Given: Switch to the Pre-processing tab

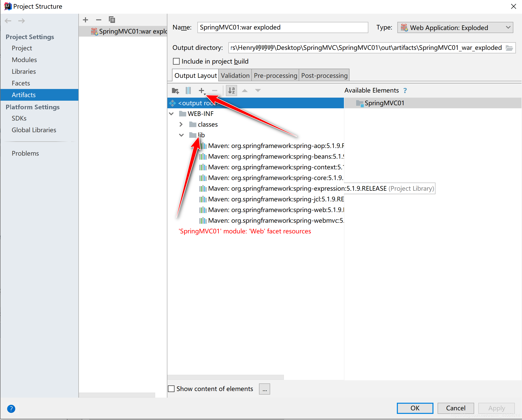Looking at the screenshot, I should (275, 76).
